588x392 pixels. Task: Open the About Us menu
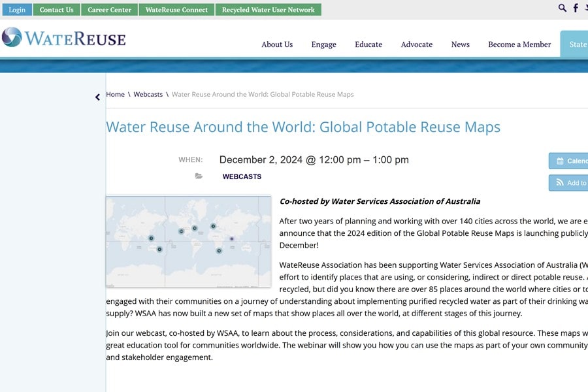click(277, 44)
